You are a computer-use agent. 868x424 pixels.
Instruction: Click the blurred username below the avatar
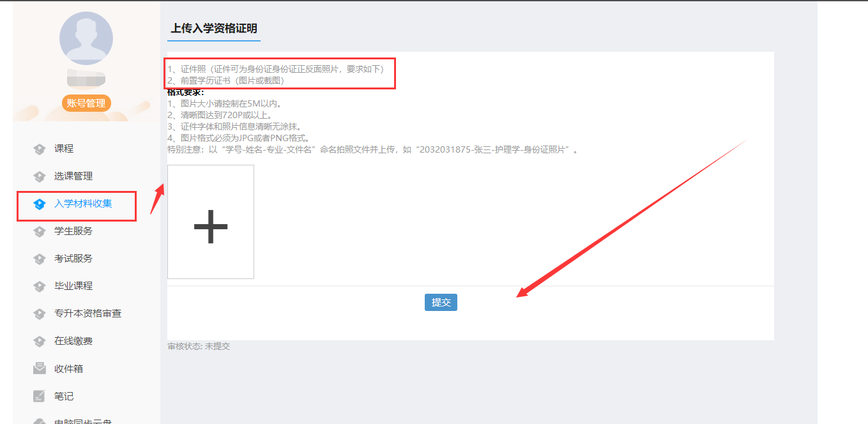click(86, 80)
